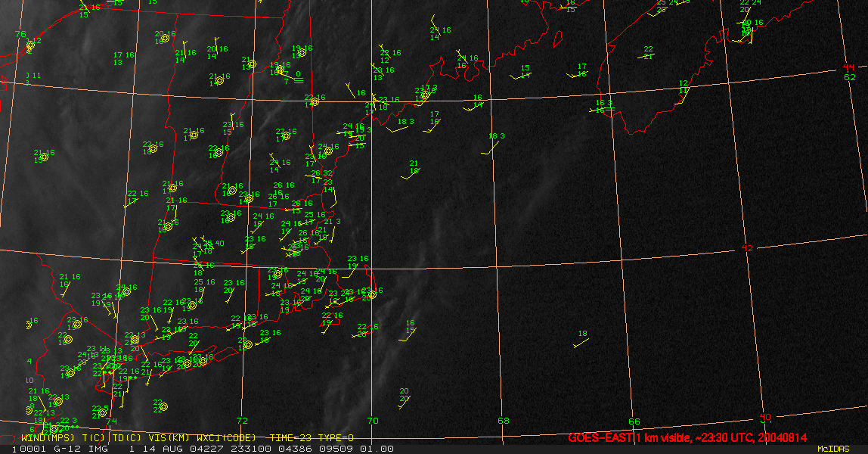
Task: Click the McIDAS label in status bar
Action: 833,449
